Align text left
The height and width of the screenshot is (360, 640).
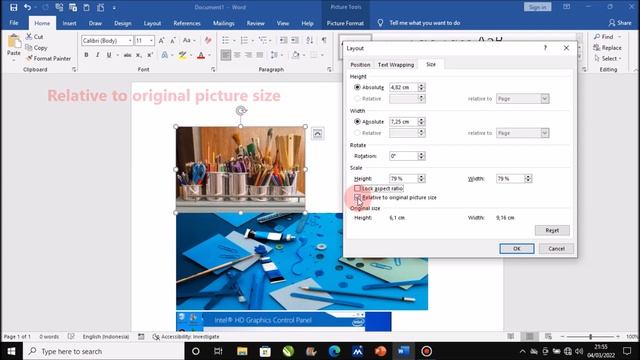(x=226, y=55)
